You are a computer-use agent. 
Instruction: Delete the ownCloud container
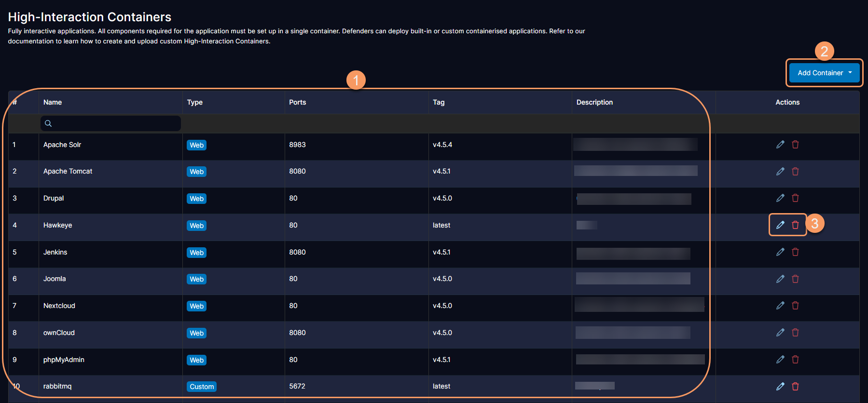[795, 333]
